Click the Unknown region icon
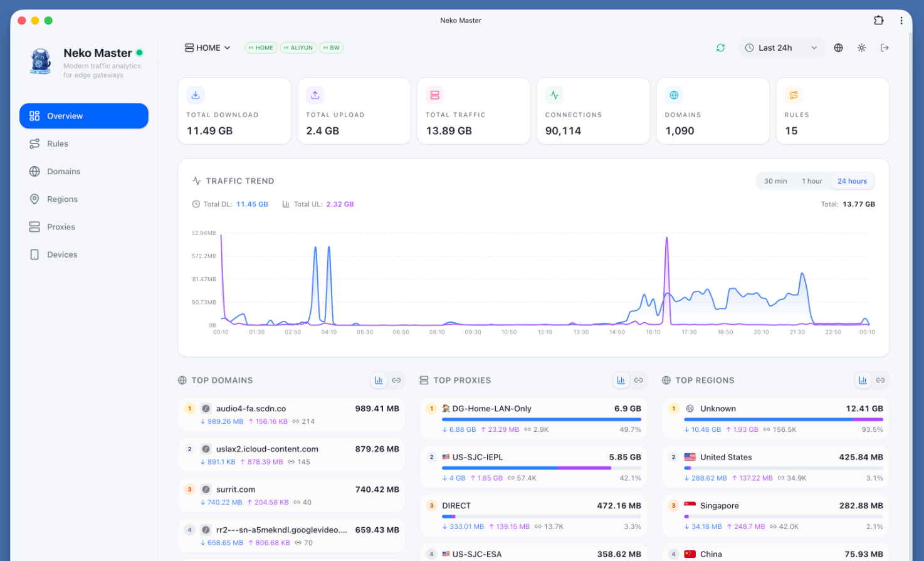The image size is (924, 561). [690, 409]
